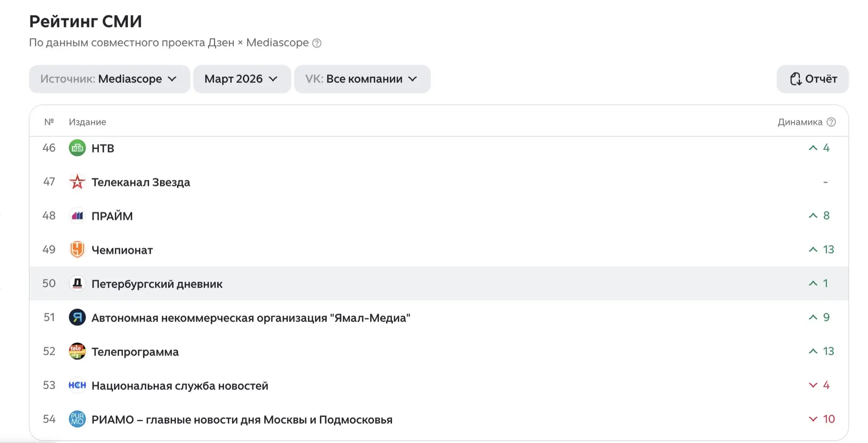The width and height of the screenshot is (868, 443).
Task: Click the help icon next to Mediascope subtitle
Action: 317,43
